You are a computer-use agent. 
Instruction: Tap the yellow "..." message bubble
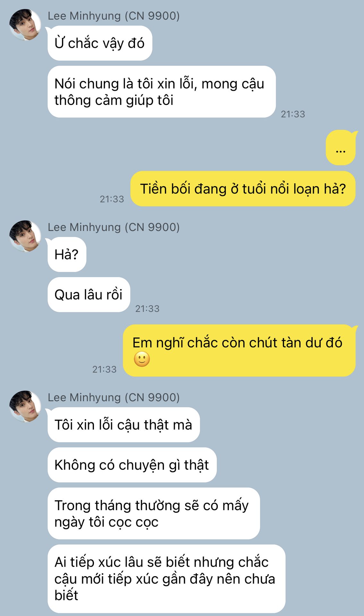341,148
